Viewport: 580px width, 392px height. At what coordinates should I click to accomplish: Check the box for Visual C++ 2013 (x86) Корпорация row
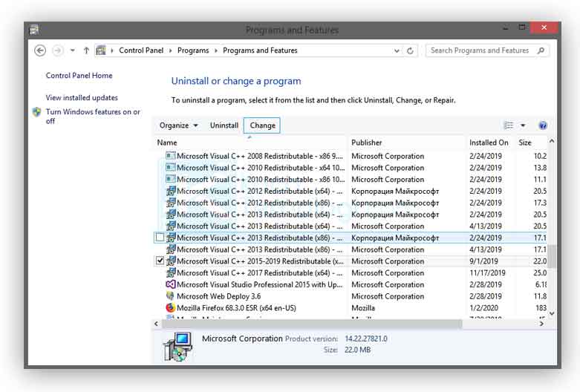160,238
